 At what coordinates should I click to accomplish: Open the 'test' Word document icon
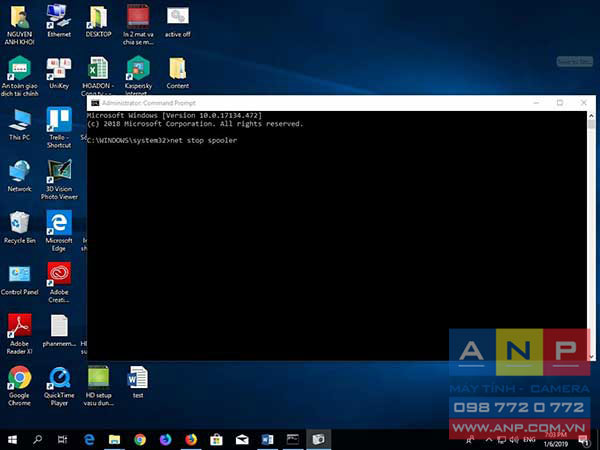coord(138,378)
